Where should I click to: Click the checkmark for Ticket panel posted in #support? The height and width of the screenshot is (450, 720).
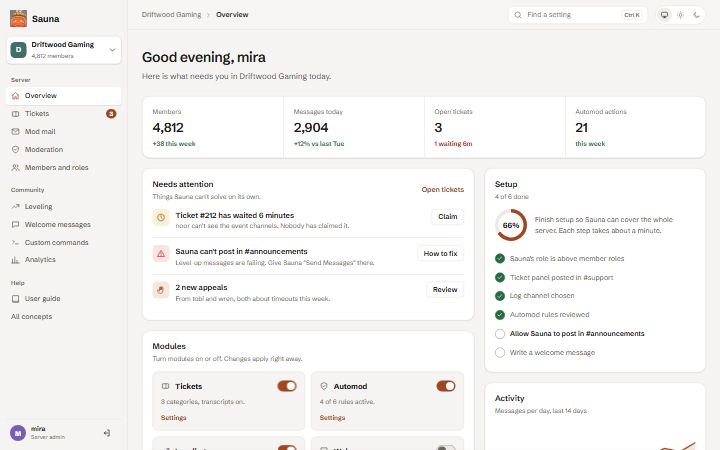click(x=500, y=277)
